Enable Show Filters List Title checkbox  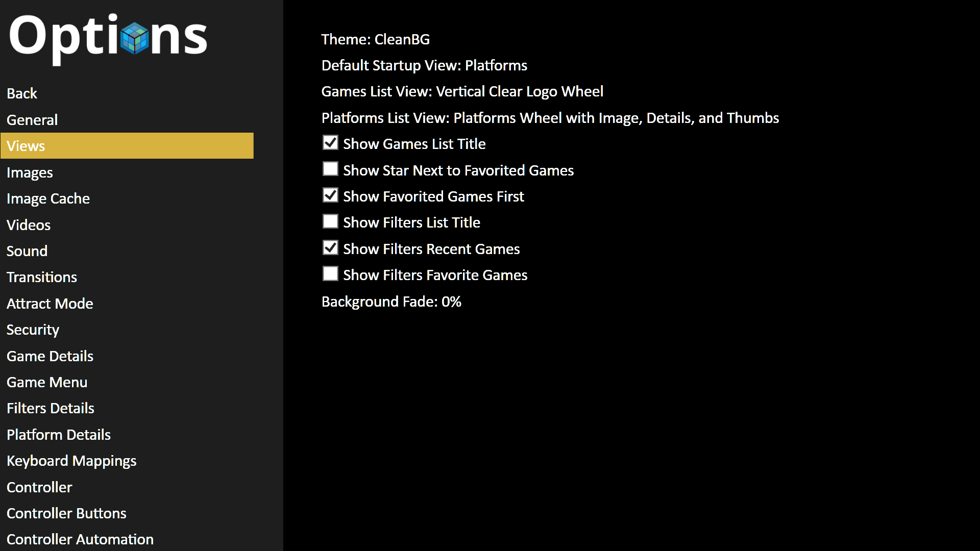click(x=330, y=221)
